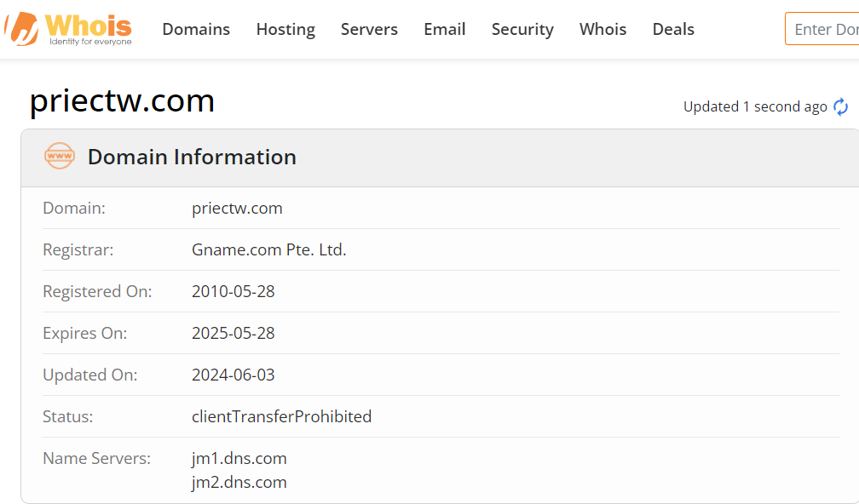Click the www globe icon beside Domain Information

coord(59,156)
